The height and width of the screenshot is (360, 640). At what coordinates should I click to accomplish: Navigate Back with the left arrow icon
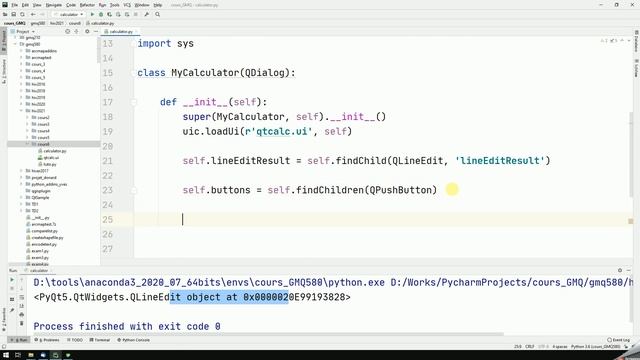coord(33,14)
